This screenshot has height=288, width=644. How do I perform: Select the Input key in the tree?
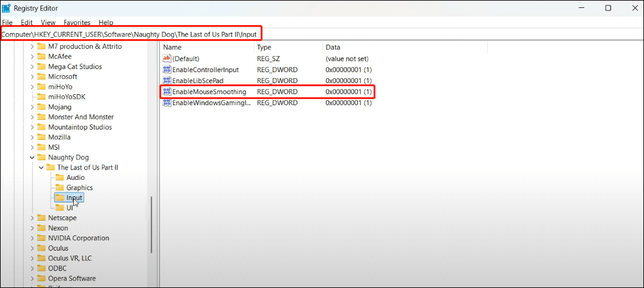[x=74, y=198]
